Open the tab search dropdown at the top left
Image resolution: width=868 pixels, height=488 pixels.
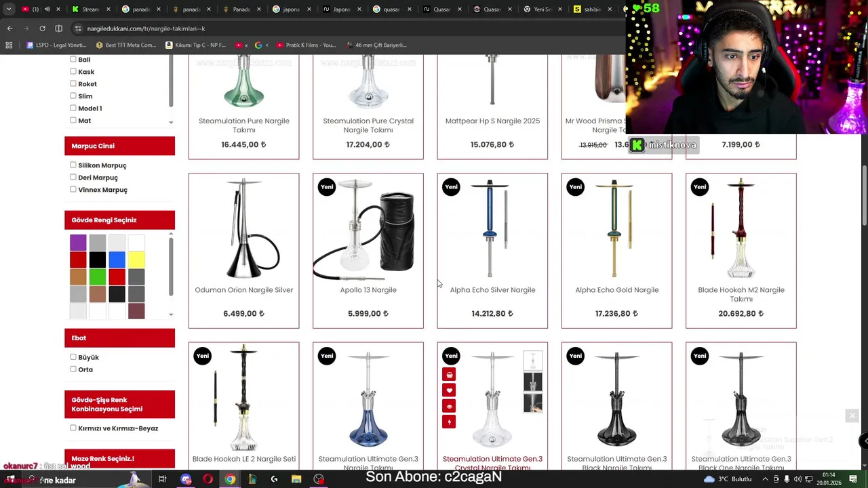(x=9, y=9)
